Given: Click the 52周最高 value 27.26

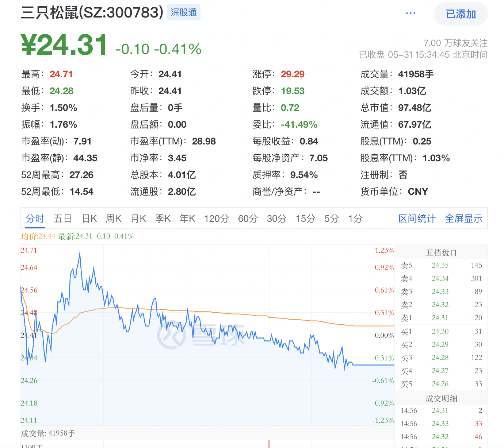Looking at the screenshot, I should point(81,175).
